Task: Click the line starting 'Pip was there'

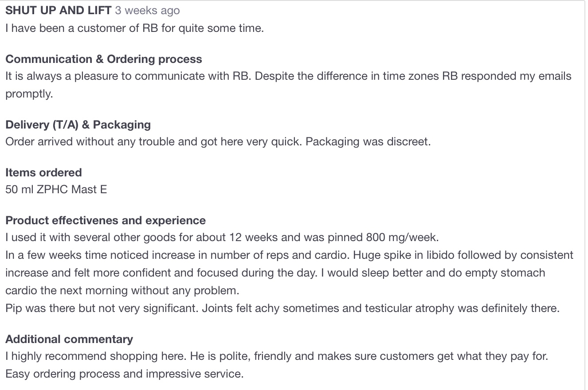Action: pyautogui.click(x=282, y=308)
